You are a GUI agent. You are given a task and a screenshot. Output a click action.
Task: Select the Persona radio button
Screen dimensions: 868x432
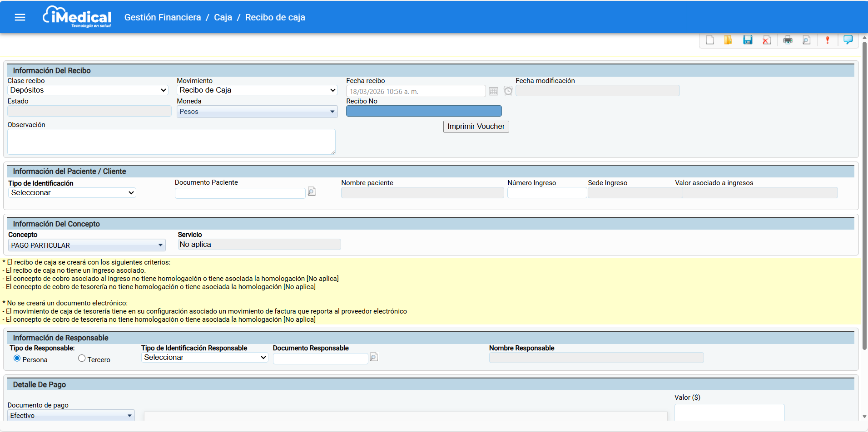tap(17, 358)
